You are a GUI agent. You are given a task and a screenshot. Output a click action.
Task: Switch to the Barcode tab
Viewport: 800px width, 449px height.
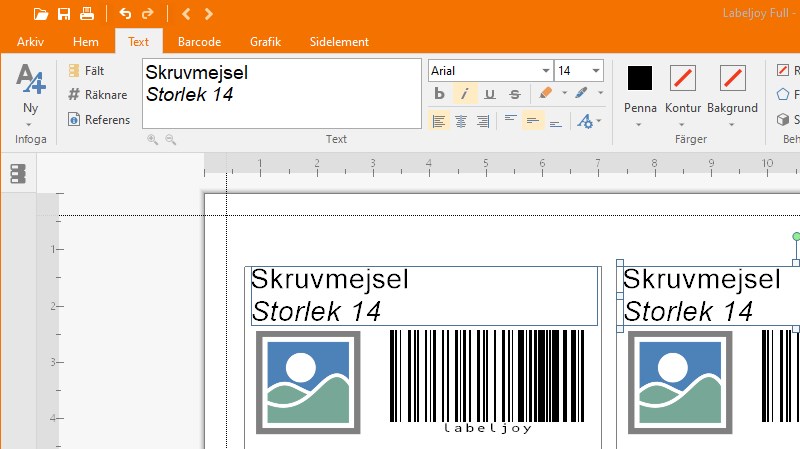(199, 42)
